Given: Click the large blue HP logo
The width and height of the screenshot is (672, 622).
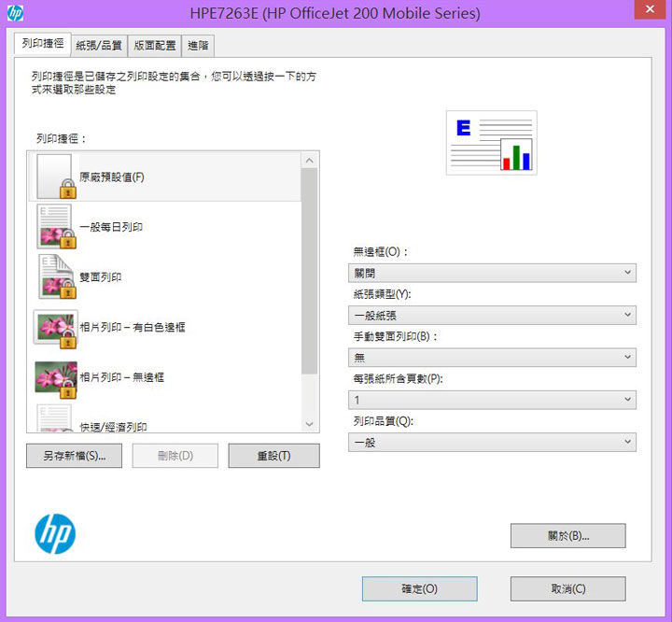Looking at the screenshot, I should [55, 533].
